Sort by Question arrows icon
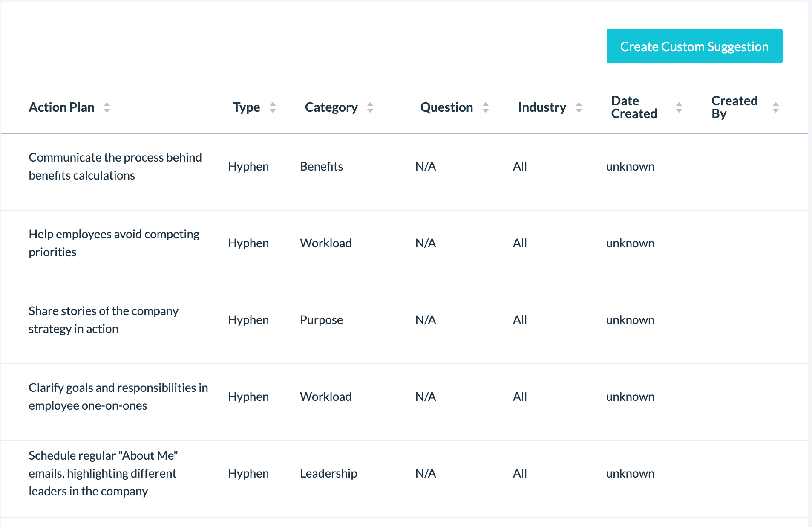Screen dimensions: 812x527 tap(486, 107)
